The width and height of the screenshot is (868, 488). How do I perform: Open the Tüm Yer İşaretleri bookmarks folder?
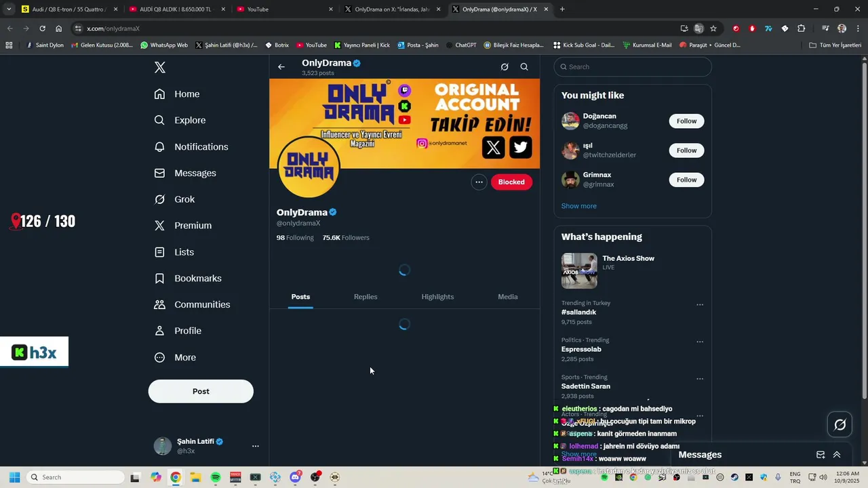pyautogui.click(x=835, y=45)
